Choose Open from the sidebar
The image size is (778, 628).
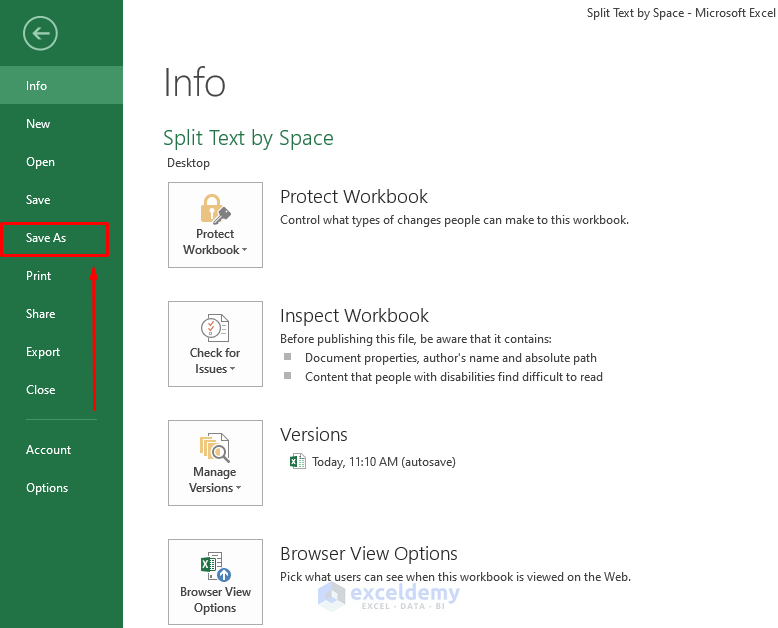62,162
